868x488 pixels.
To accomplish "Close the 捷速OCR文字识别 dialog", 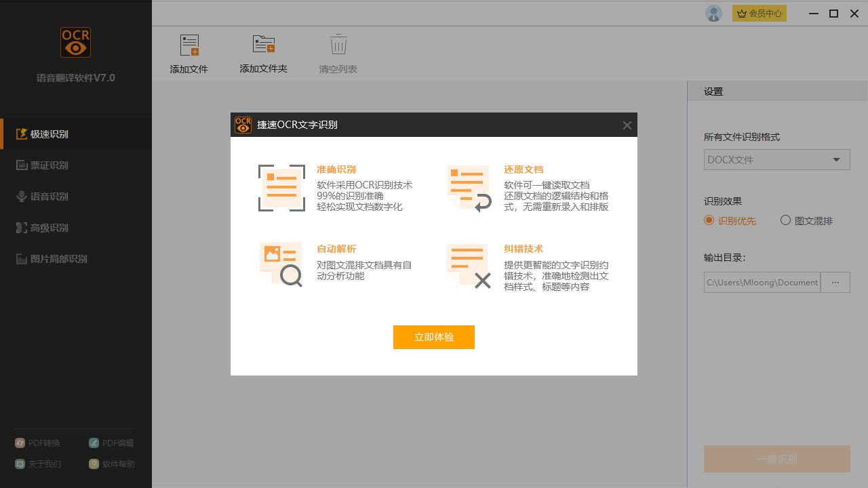I will [627, 125].
